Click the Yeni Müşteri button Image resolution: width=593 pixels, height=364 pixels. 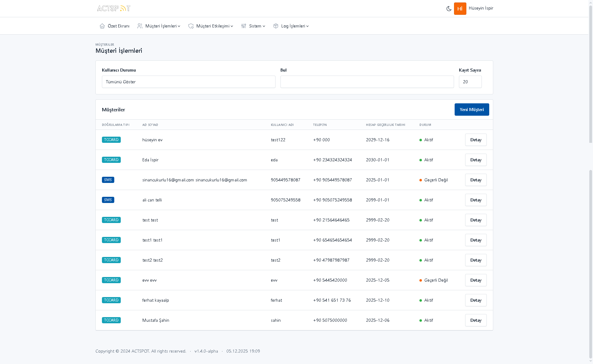472,110
